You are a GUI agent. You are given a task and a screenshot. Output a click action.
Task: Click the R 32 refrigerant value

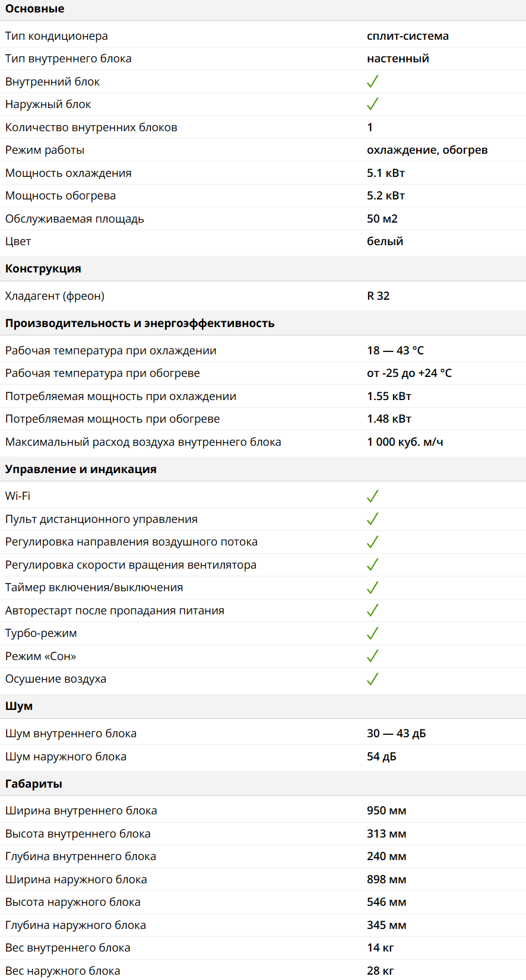point(378,296)
